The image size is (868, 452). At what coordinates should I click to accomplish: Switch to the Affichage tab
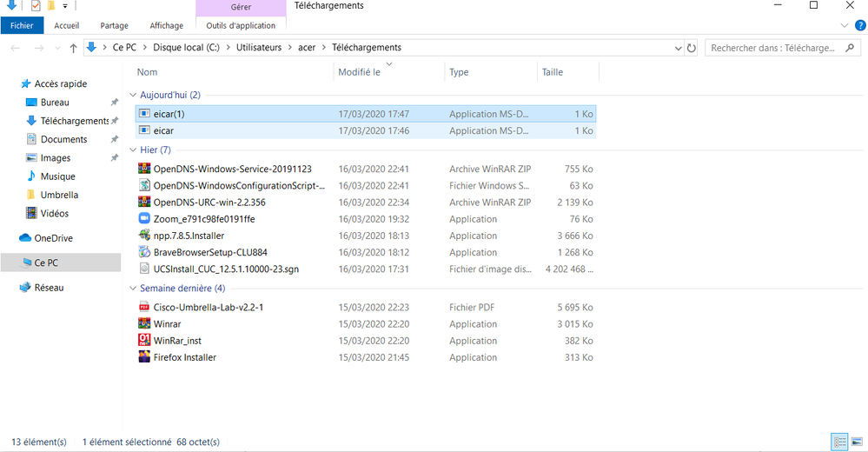167,25
